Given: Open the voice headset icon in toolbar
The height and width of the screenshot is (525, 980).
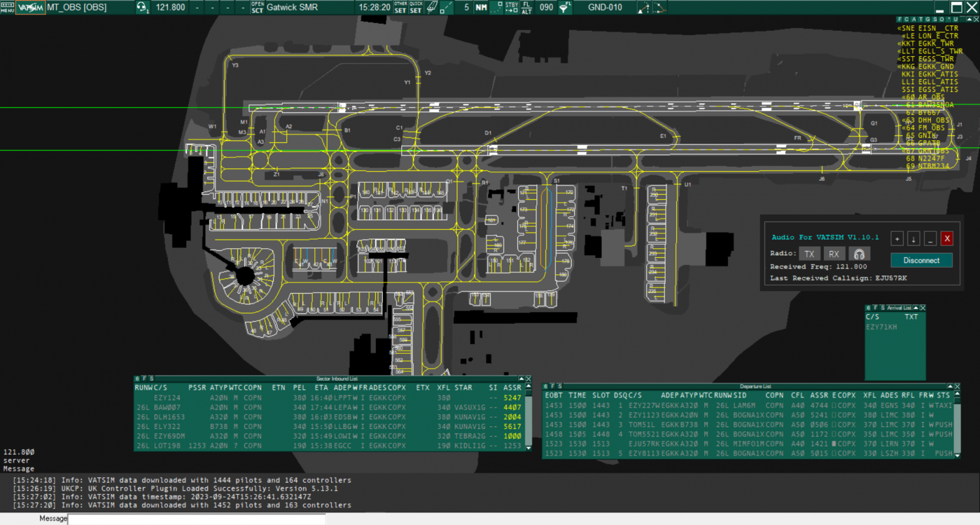Looking at the screenshot, I should click(x=142, y=8).
